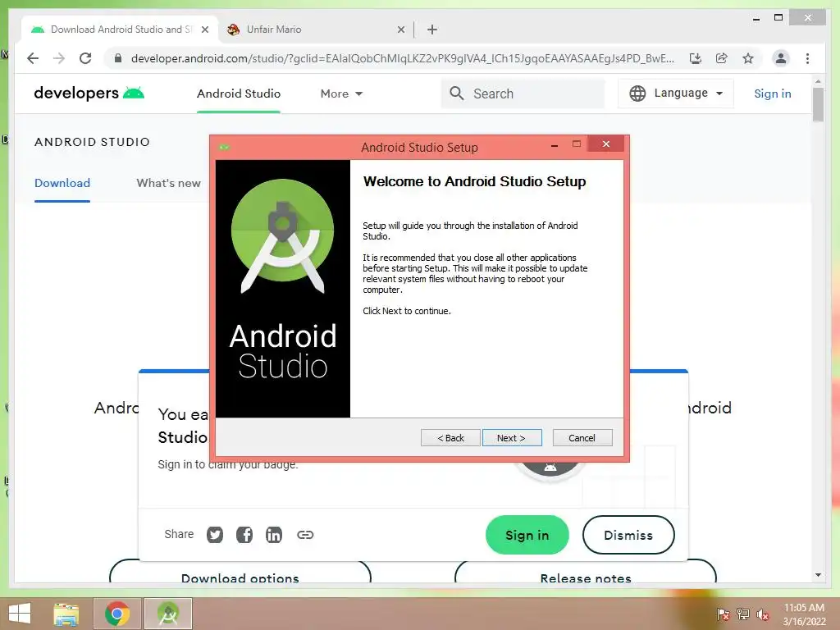Click the Action Center flag icon
Image resolution: width=840 pixels, height=630 pixels.
(724, 614)
